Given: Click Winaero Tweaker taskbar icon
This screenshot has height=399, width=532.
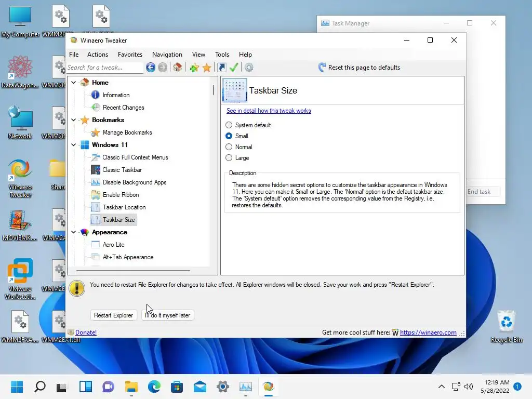Looking at the screenshot, I should (x=269, y=387).
